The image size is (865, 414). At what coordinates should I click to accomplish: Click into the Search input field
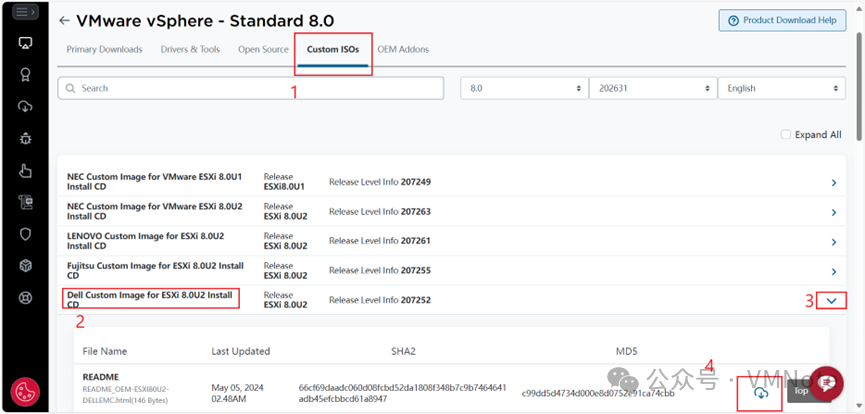pyautogui.click(x=250, y=88)
